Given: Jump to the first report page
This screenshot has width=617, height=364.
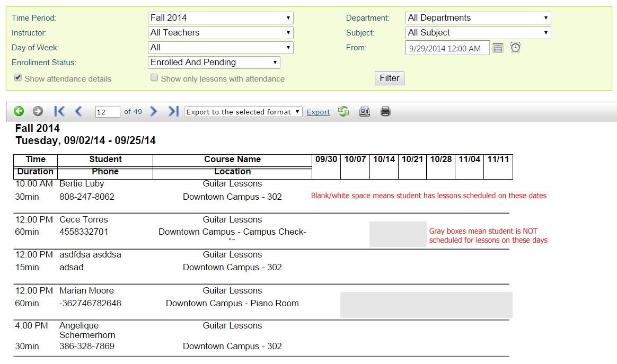Looking at the screenshot, I should [x=59, y=111].
